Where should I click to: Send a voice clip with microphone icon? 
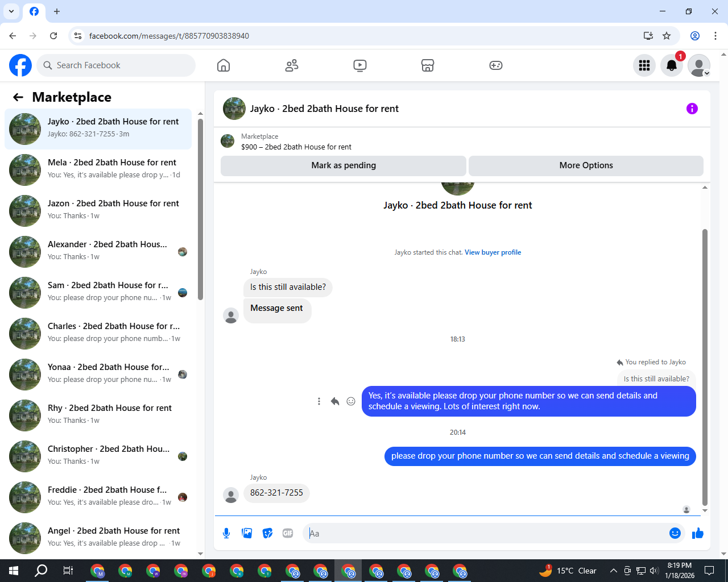point(226,533)
